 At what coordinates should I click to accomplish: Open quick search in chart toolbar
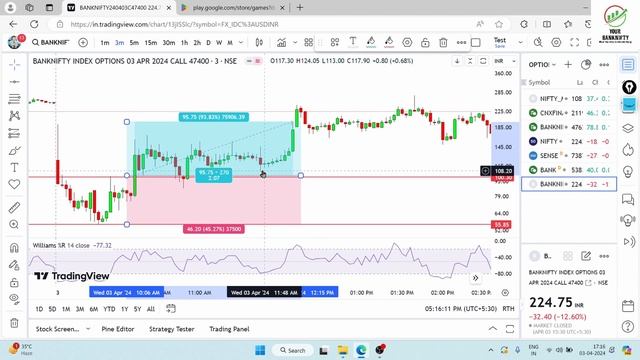pos(538,42)
